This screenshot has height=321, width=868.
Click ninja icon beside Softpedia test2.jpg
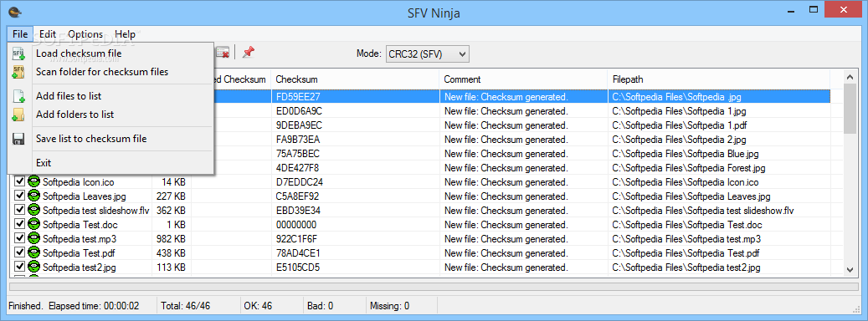tap(34, 267)
